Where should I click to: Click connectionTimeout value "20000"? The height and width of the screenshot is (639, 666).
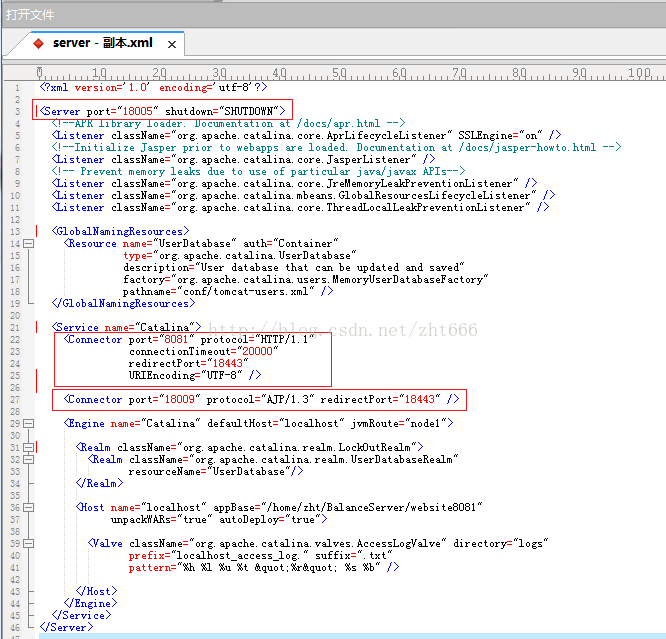tap(257, 351)
